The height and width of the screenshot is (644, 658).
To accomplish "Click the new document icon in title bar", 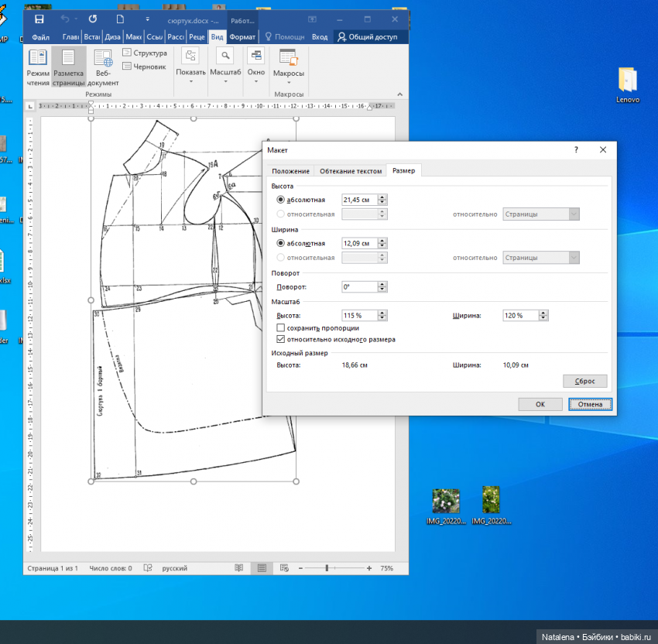I will pyautogui.click(x=120, y=18).
